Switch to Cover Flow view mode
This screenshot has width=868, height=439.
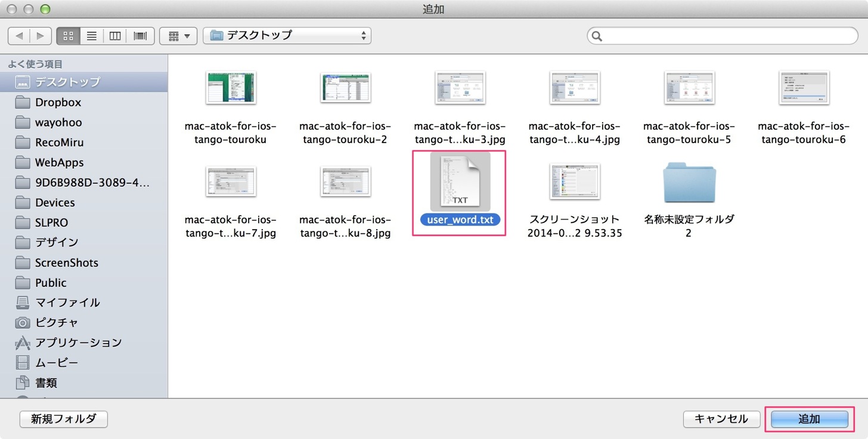(x=141, y=36)
